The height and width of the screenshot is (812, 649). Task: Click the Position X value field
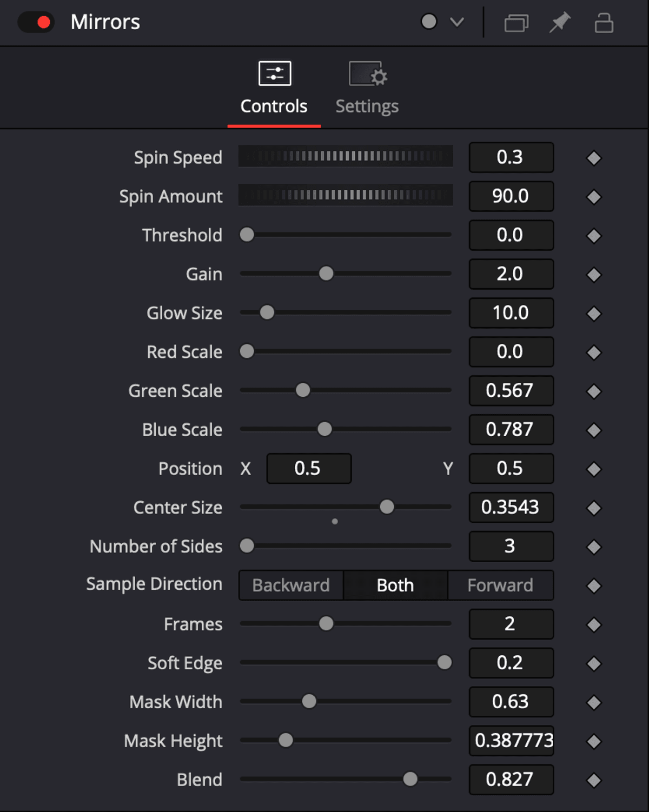309,469
